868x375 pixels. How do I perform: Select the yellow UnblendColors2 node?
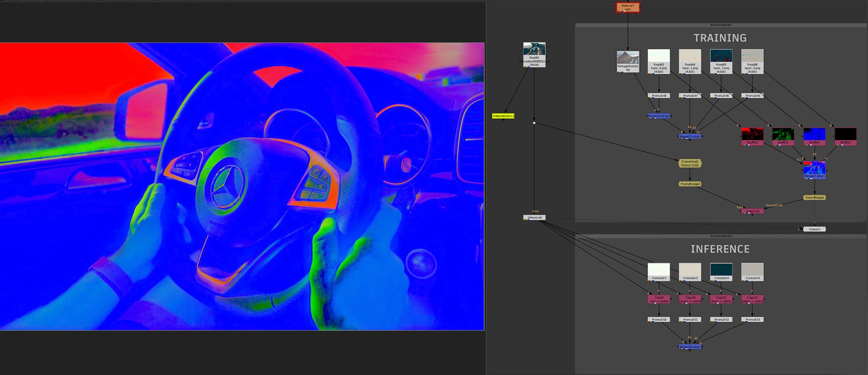click(503, 116)
